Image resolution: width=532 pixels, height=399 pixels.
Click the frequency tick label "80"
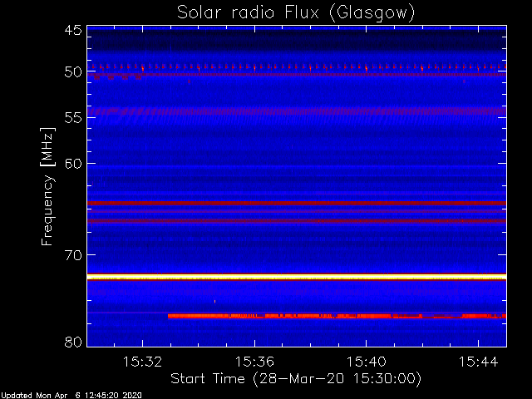(x=73, y=342)
